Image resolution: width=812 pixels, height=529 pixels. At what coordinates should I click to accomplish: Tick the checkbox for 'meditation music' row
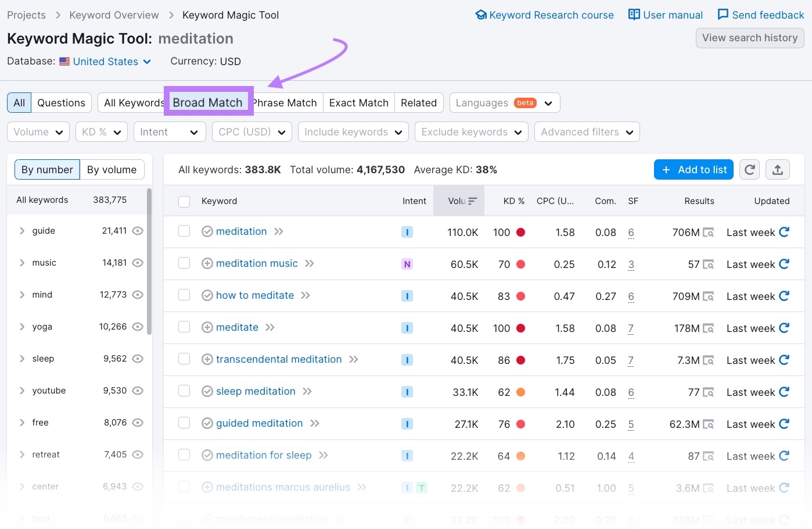(x=184, y=263)
